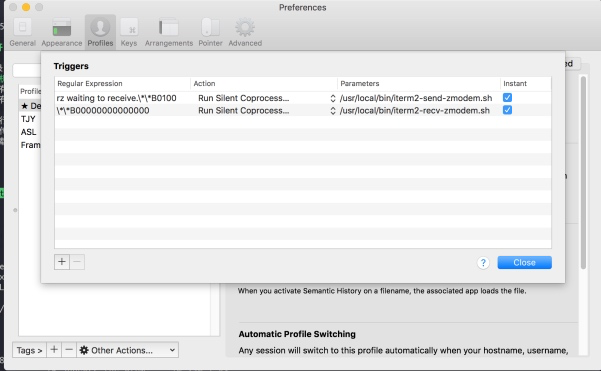
Task: Toggle Instant for the send-zmodem trigger
Action: (507, 98)
